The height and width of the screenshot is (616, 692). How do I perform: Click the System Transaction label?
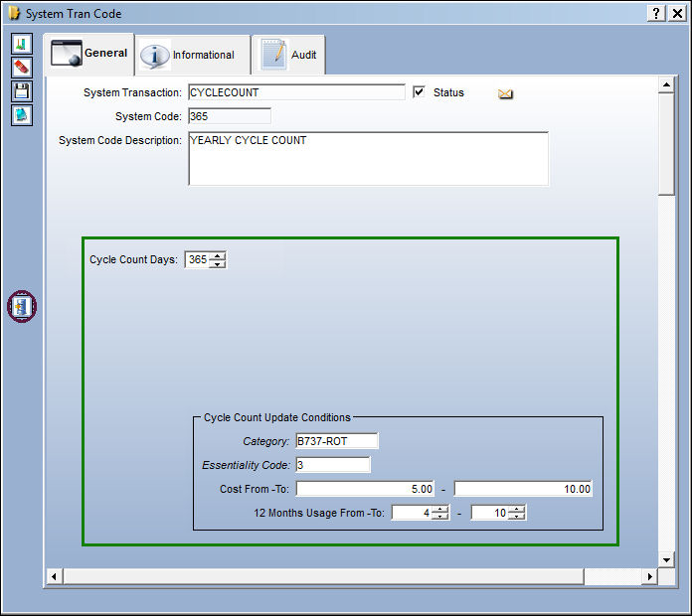tap(132, 92)
